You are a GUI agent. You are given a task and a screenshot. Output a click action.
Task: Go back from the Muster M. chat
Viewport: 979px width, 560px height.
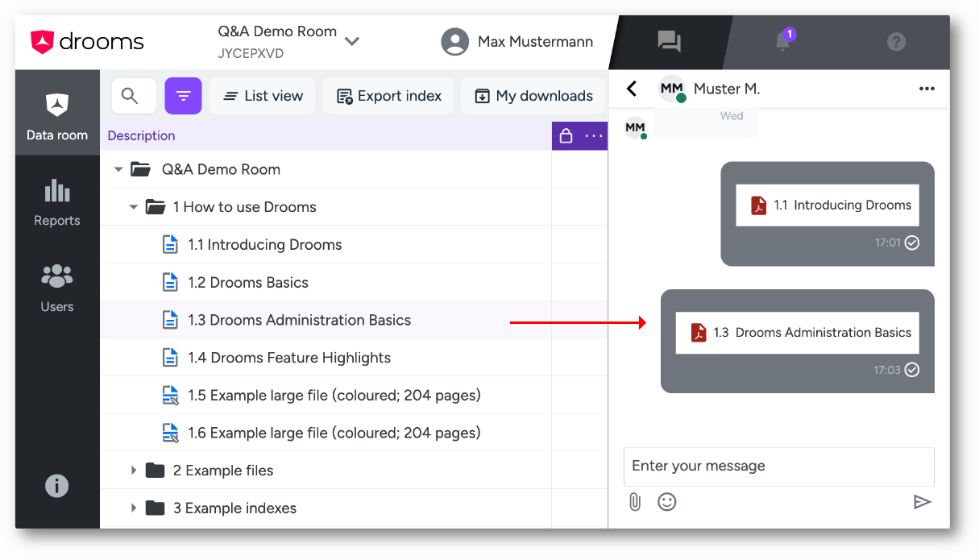point(632,89)
